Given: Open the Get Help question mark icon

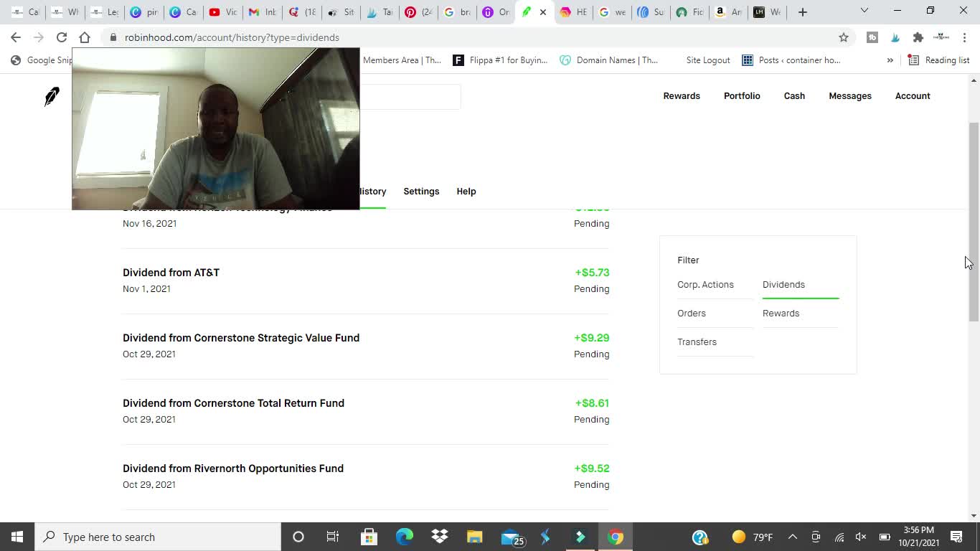Looking at the screenshot, I should pos(700,537).
